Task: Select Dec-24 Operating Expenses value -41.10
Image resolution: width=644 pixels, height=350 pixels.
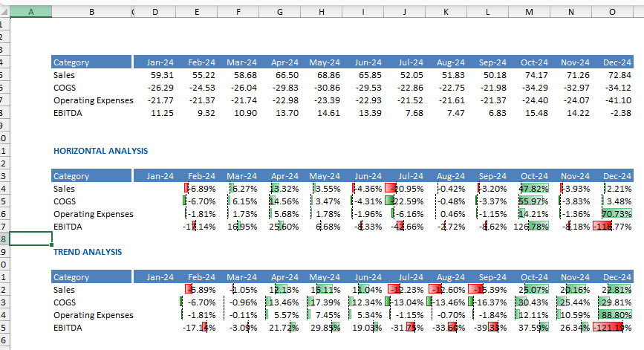Action: point(614,100)
